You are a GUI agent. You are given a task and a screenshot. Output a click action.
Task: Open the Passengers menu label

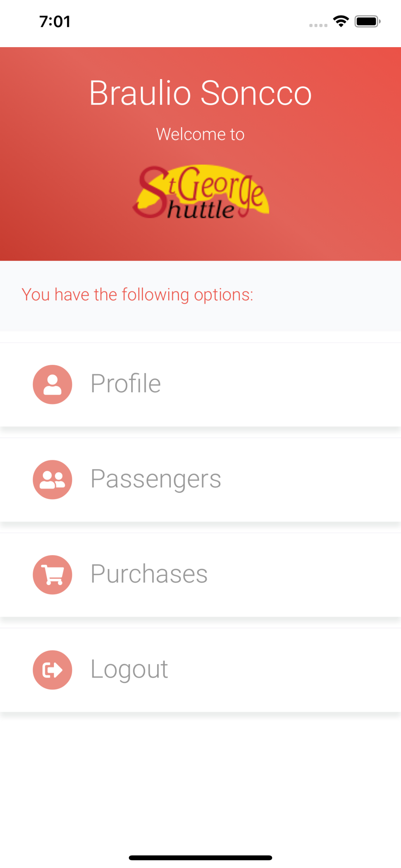[x=156, y=479]
